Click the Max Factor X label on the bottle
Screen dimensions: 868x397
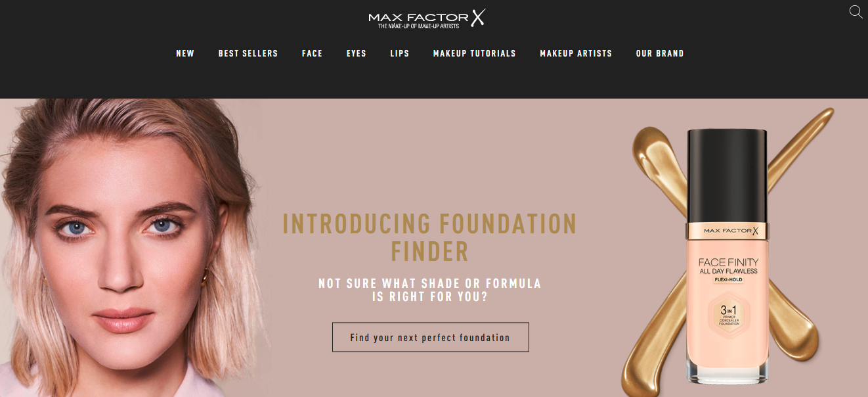[x=727, y=231]
